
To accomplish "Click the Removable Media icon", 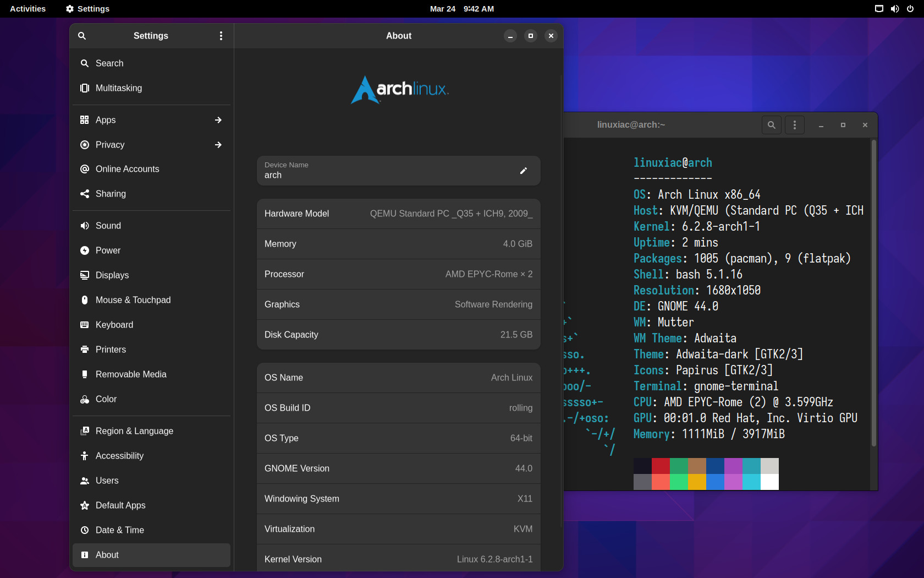I will pyautogui.click(x=85, y=374).
